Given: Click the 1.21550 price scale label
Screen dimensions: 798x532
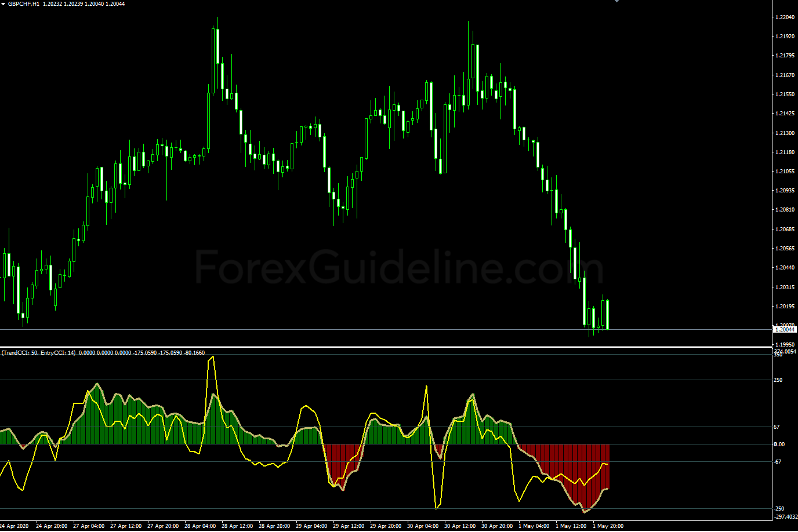Looking at the screenshot, I should [x=785, y=94].
